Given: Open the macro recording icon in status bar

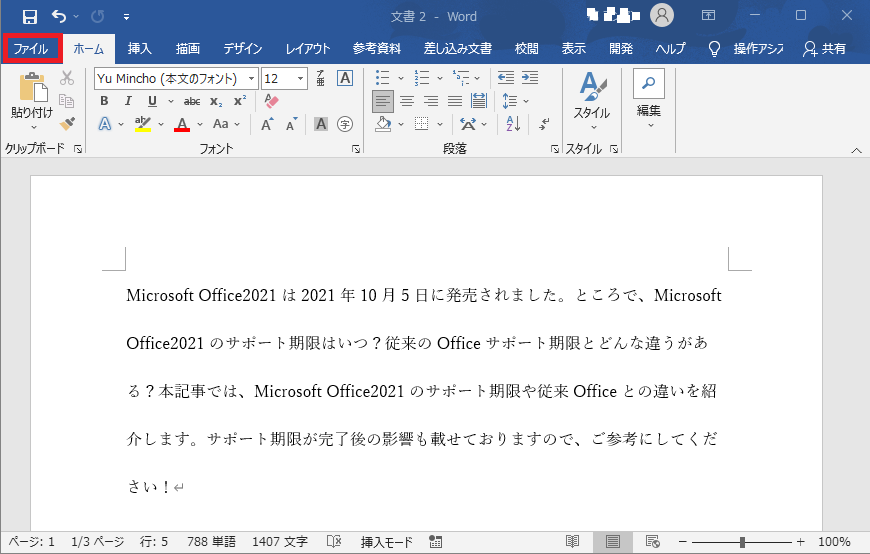Looking at the screenshot, I should point(436,542).
